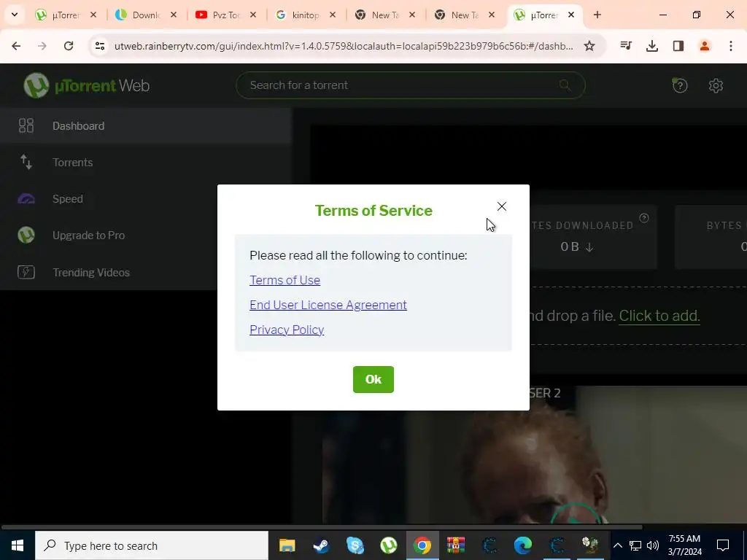The width and height of the screenshot is (747, 560).
Task: Open the Chrome downloads icon
Action: click(652, 46)
